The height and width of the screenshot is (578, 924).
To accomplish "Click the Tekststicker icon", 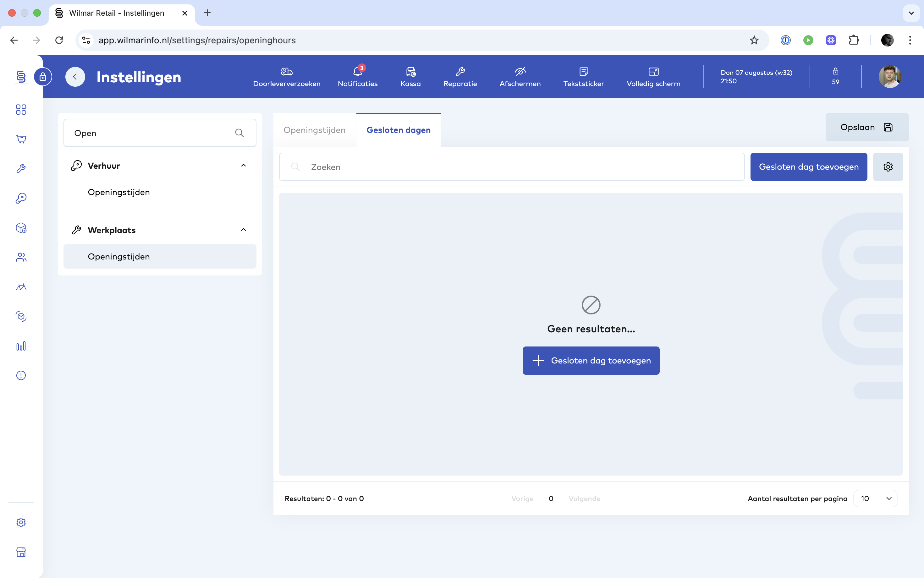I will pos(584,72).
